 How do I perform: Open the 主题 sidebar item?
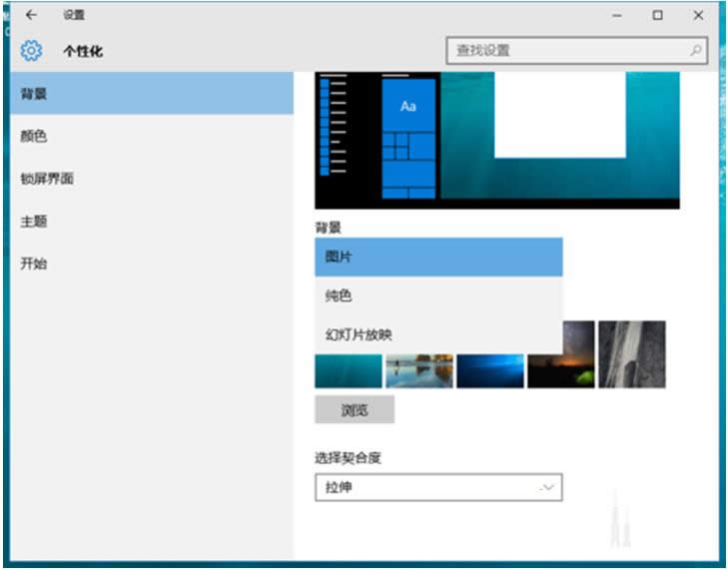point(152,222)
